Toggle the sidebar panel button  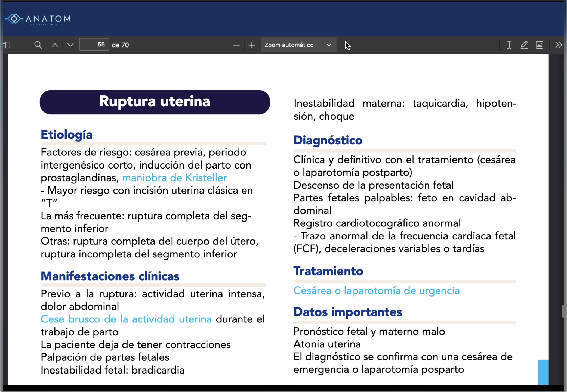tap(7, 45)
